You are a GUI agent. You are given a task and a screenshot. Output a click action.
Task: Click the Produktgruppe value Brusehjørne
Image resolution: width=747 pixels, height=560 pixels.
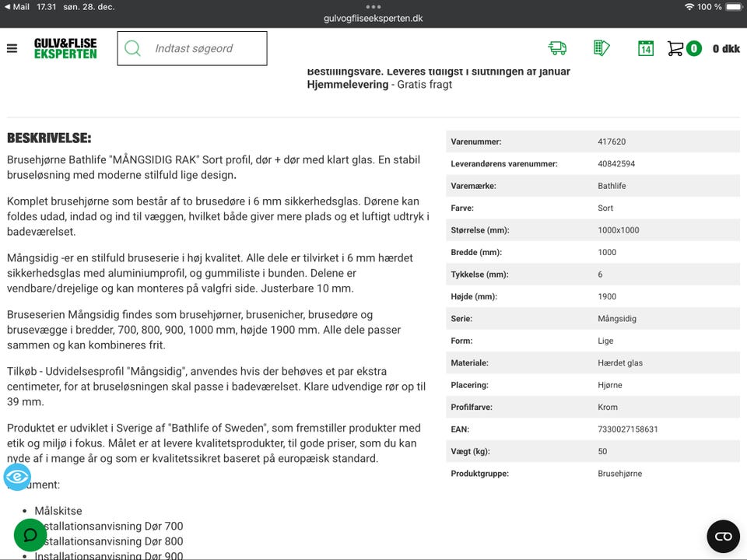pyautogui.click(x=620, y=474)
